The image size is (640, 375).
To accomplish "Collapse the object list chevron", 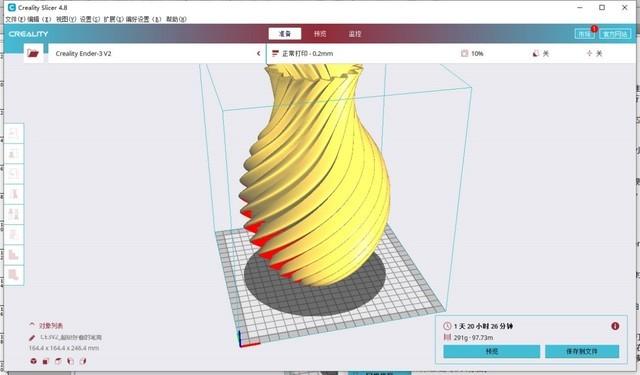I will (32, 325).
